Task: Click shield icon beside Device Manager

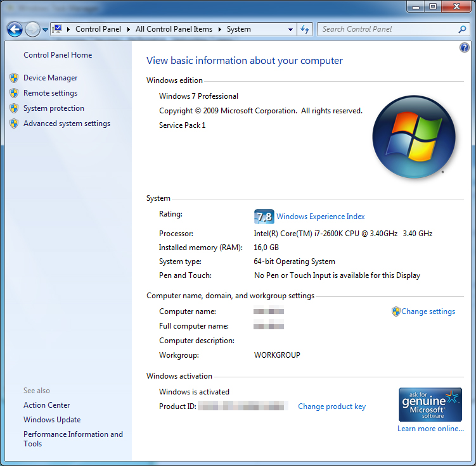Action: 14,78
